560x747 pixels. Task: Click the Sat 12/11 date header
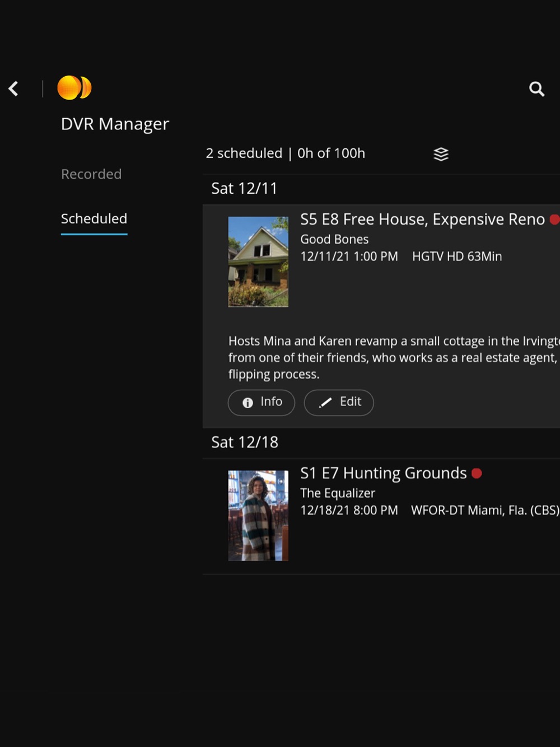pyautogui.click(x=244, y=188)
